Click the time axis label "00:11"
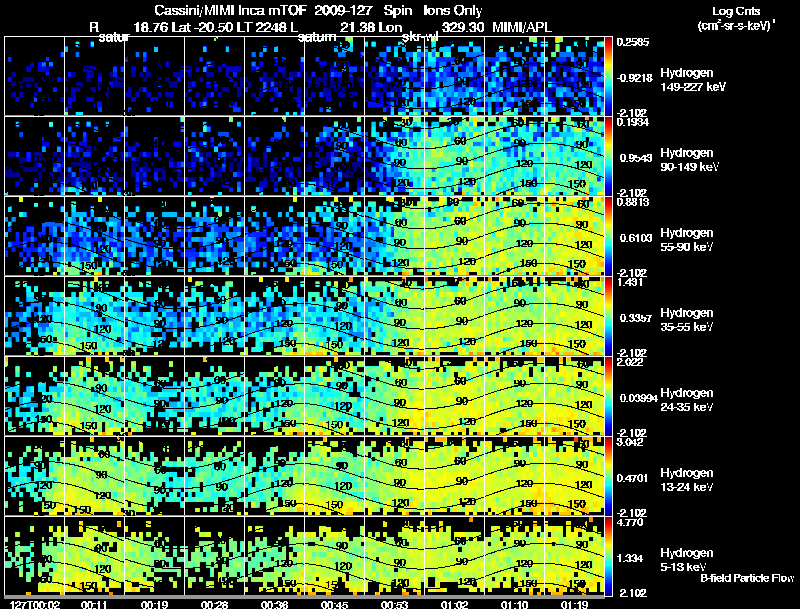The height and width of the screenshot is (609, 800). point(94,604)
